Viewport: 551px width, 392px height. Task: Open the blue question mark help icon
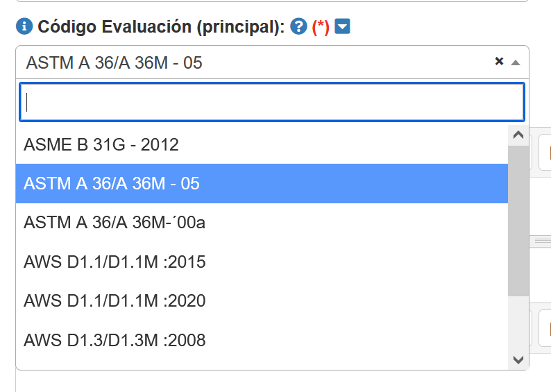[x=299, y=27]
